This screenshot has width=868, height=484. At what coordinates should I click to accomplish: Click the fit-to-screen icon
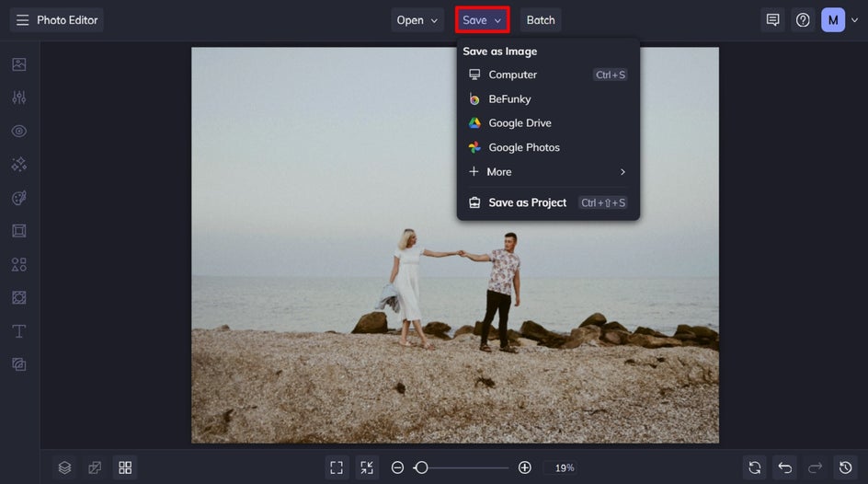(x=337, y=468)
